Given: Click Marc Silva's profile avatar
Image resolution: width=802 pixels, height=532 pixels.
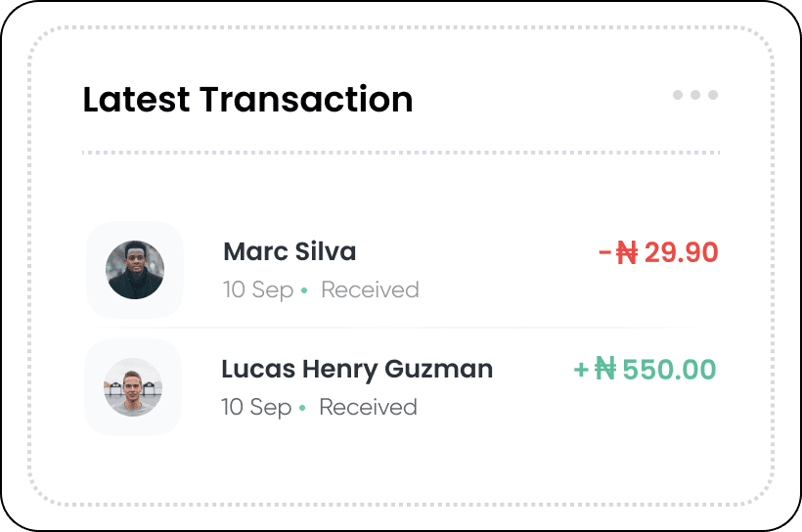Looking at the screenshot, I should tap(135, 270).
